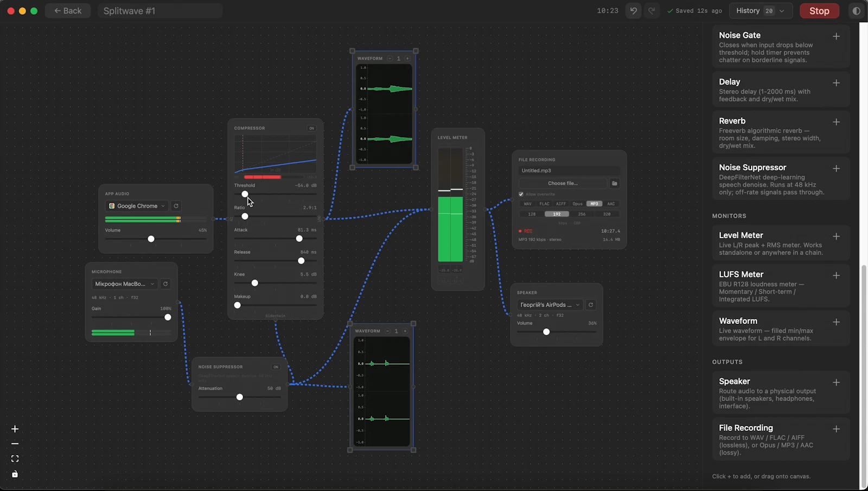Add a Delay node
Viewport: 868px width, 491px height.
(x=837, y=83)
